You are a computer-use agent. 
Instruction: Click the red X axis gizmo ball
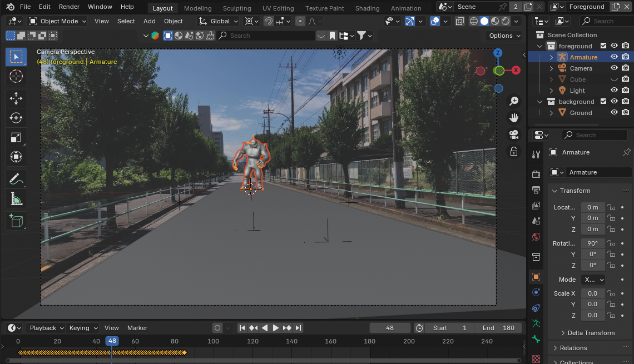[516, 70]
